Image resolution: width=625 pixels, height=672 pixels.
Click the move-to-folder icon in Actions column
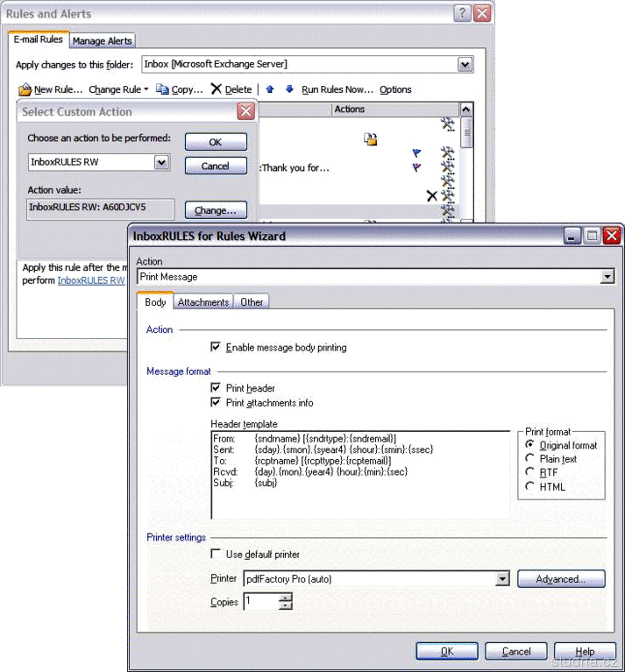(371, 138)
